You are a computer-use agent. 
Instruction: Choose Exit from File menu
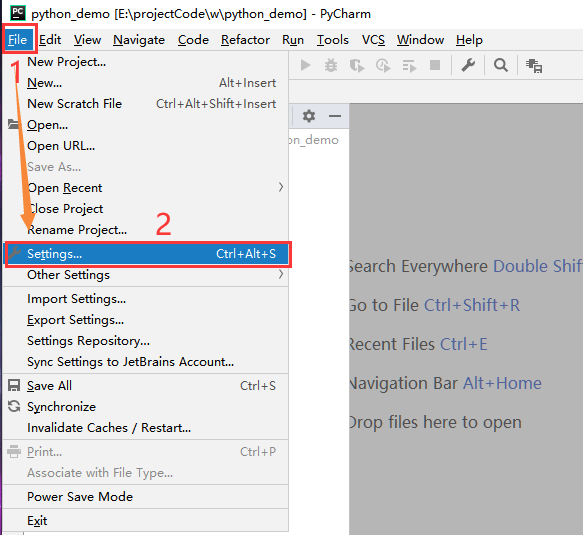[x=146, y=521]
